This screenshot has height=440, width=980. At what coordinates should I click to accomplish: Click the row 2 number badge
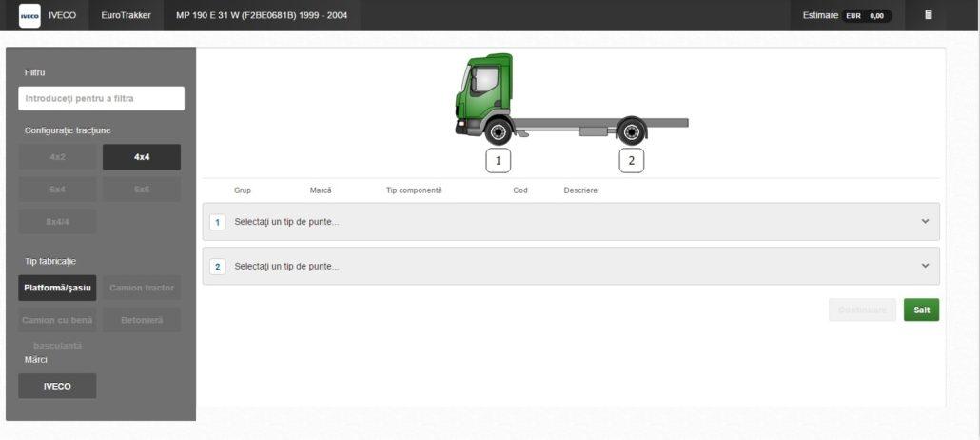[218, 267]
